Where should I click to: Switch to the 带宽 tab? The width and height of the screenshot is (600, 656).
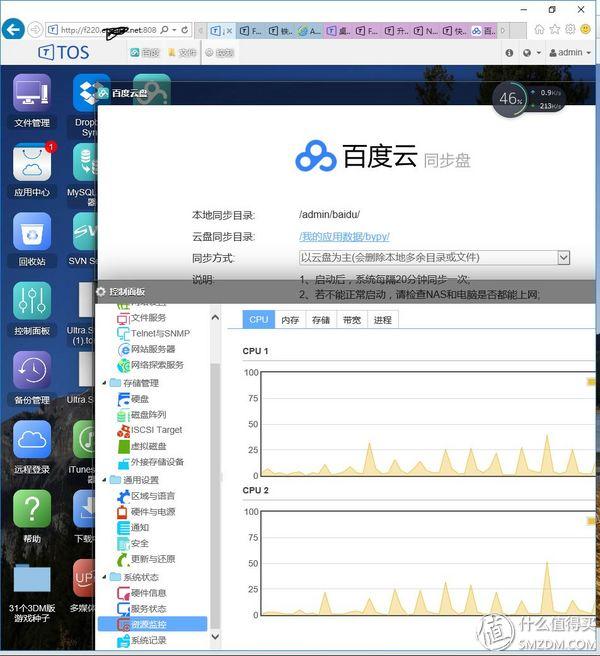point(351,320)
